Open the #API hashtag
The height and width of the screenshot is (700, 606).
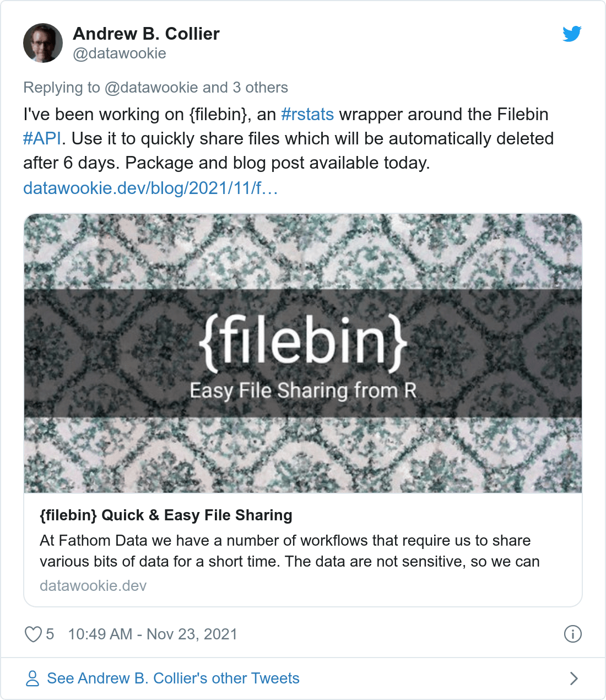[x=41, y=138]
